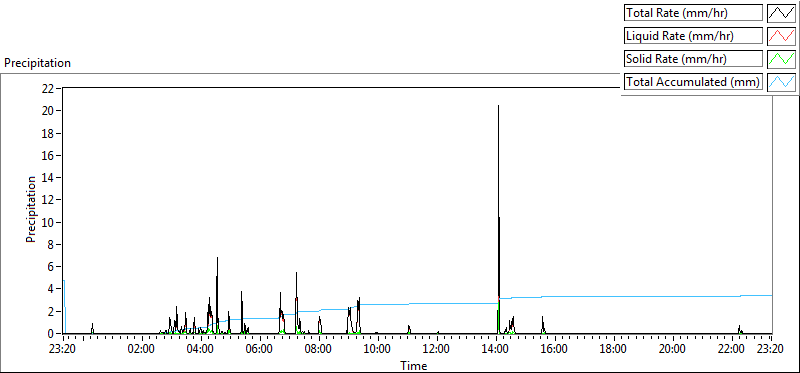Viewport: 800px width, 373px height.
Task: Click the rightmost 23:20 time label
Action: (x=769, y=349)
